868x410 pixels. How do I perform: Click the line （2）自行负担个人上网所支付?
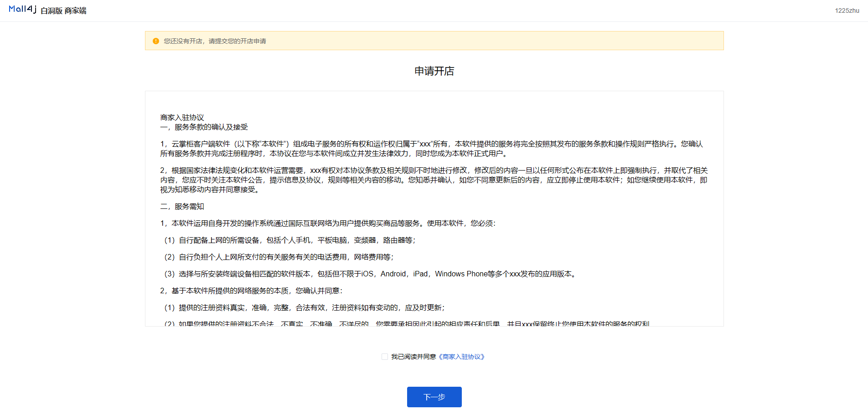click(x=279, y=257)
